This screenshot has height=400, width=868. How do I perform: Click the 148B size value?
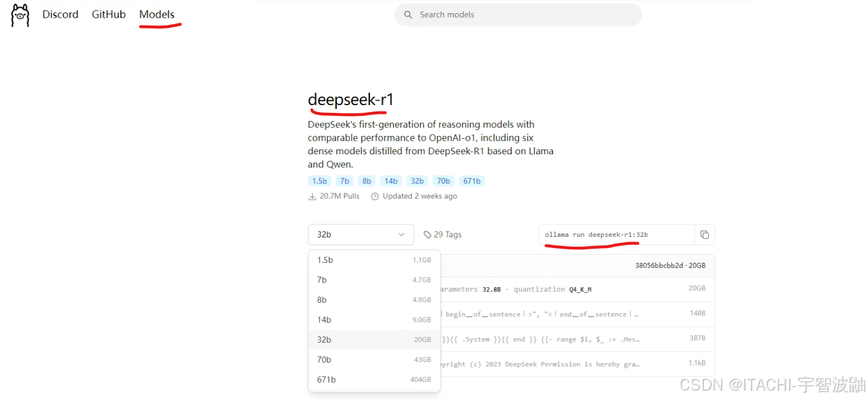coord(697,313)
